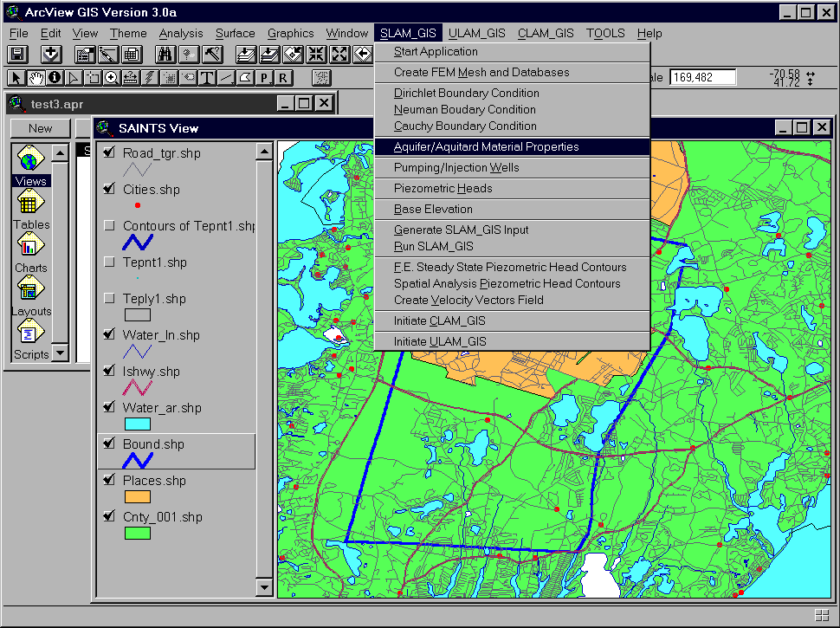The height and width of the screenshot is (628, 840).
Task: Choose Pumping/Injection Wells menu item
Action: [512, 168]
